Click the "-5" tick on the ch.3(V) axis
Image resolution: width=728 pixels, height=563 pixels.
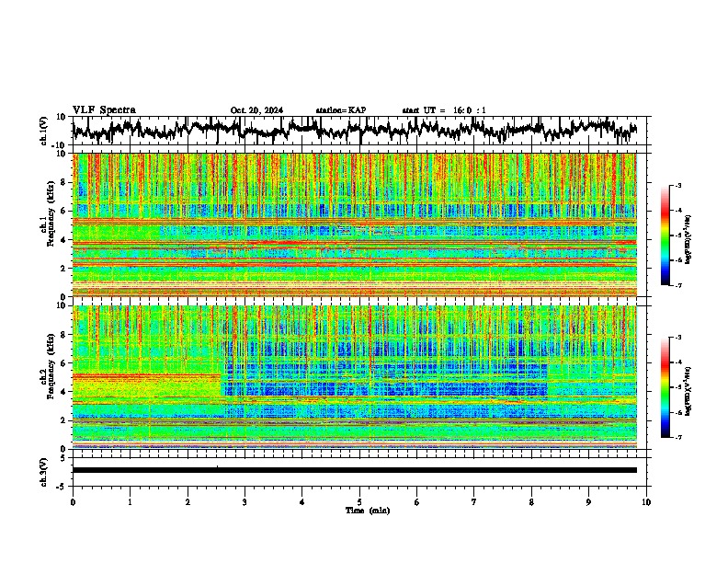(x=63, y=487)
